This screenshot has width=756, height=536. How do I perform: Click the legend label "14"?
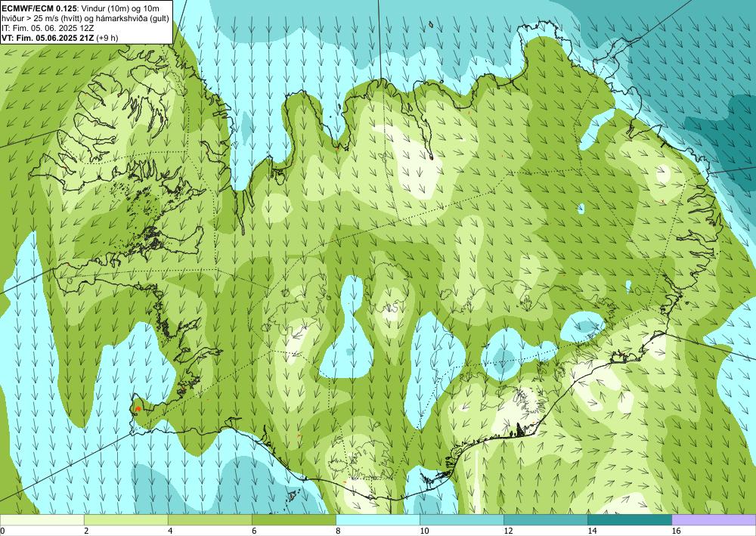[x=592, y=531]
